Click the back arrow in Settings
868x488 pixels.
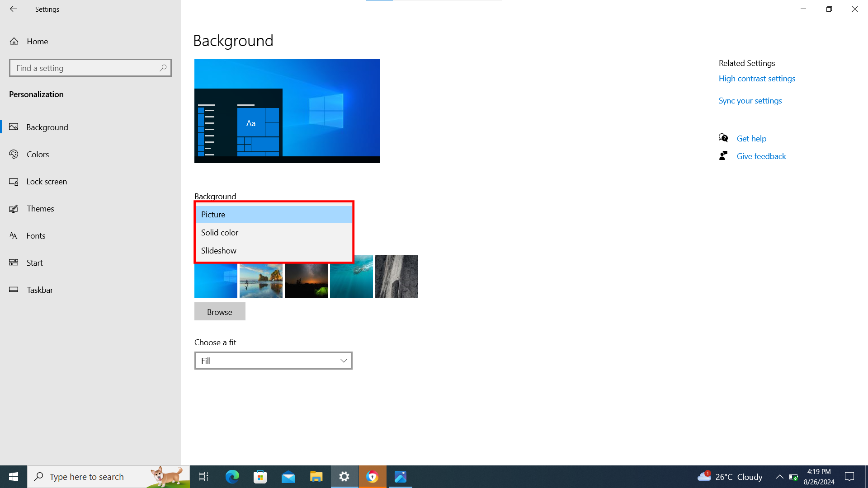point(13,9)
